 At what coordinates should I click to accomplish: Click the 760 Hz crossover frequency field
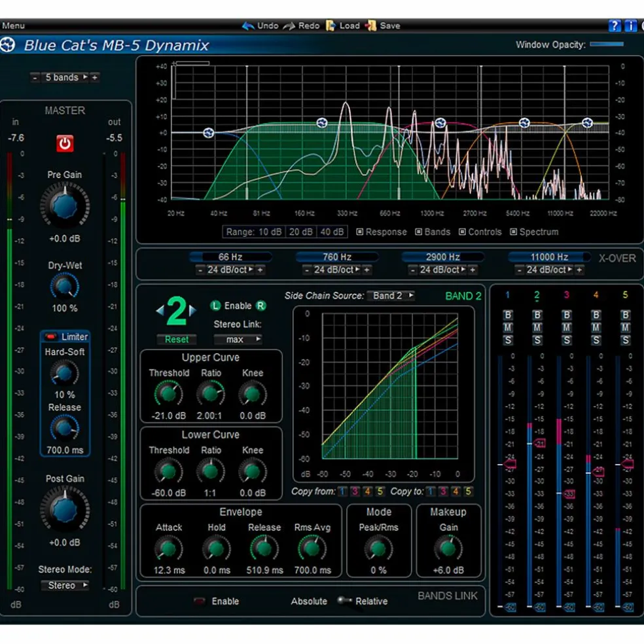coord(337,257)
